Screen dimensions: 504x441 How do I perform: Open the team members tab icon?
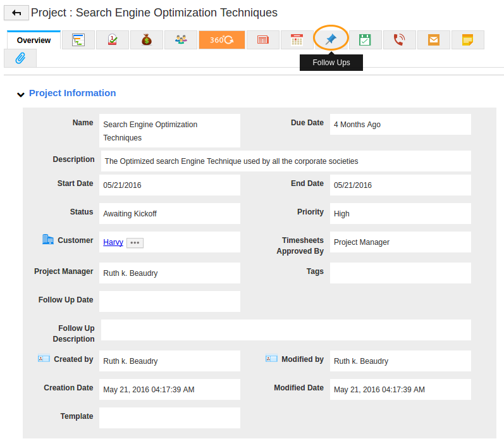tap(181, 40)
